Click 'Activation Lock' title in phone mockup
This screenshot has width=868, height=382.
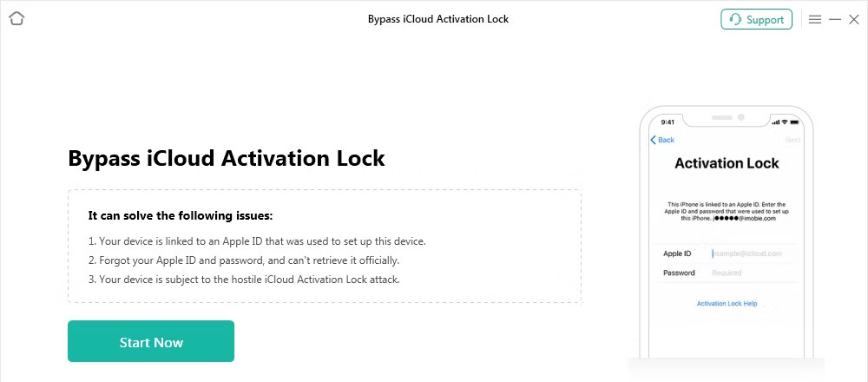pos(727,163)
